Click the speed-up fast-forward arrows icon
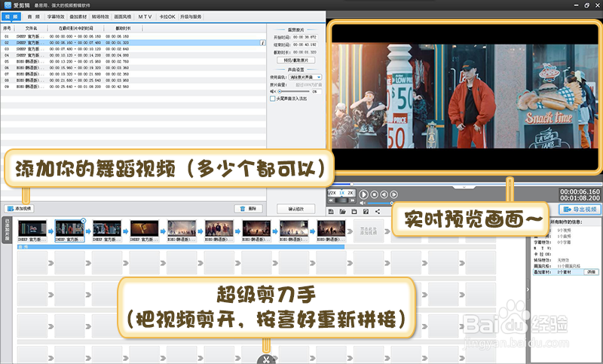The image size is (603, 364). [352, 200]
